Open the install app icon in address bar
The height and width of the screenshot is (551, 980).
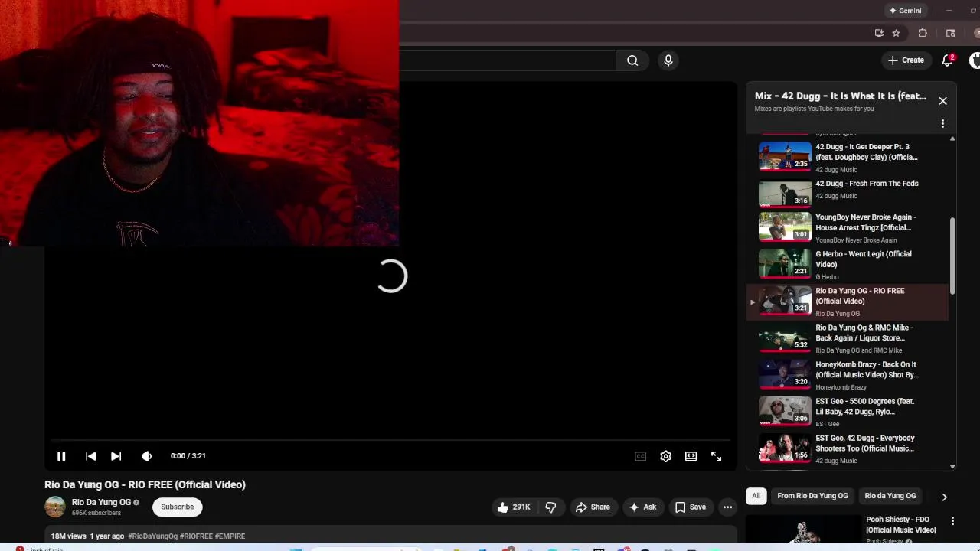(879, 33)
